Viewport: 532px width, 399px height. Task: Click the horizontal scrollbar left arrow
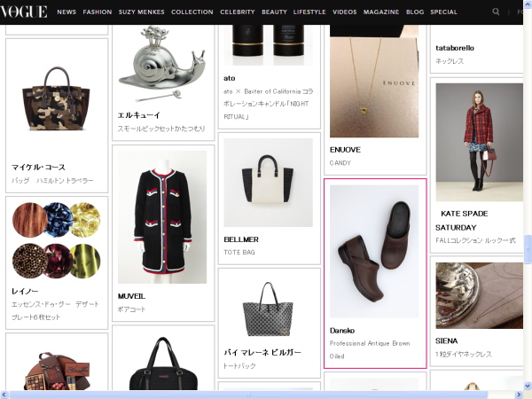click(x=4, y=395)
